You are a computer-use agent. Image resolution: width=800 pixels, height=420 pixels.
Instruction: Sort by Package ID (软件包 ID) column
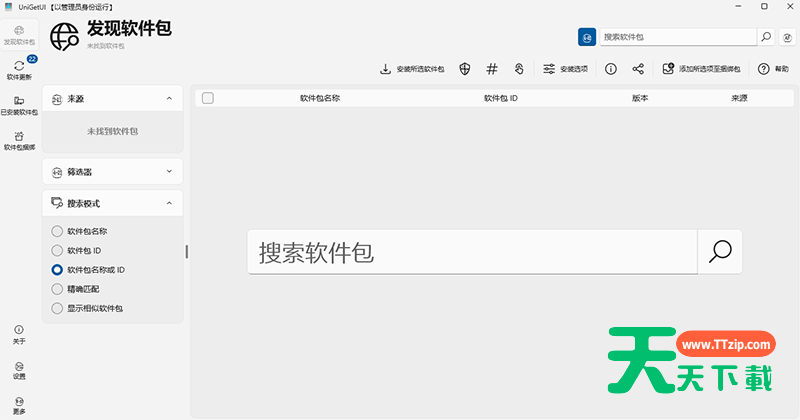[501, 98]
